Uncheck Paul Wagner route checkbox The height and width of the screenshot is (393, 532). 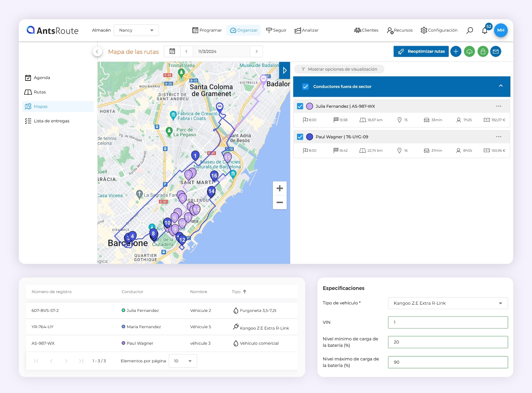click(x=300, y=137)
